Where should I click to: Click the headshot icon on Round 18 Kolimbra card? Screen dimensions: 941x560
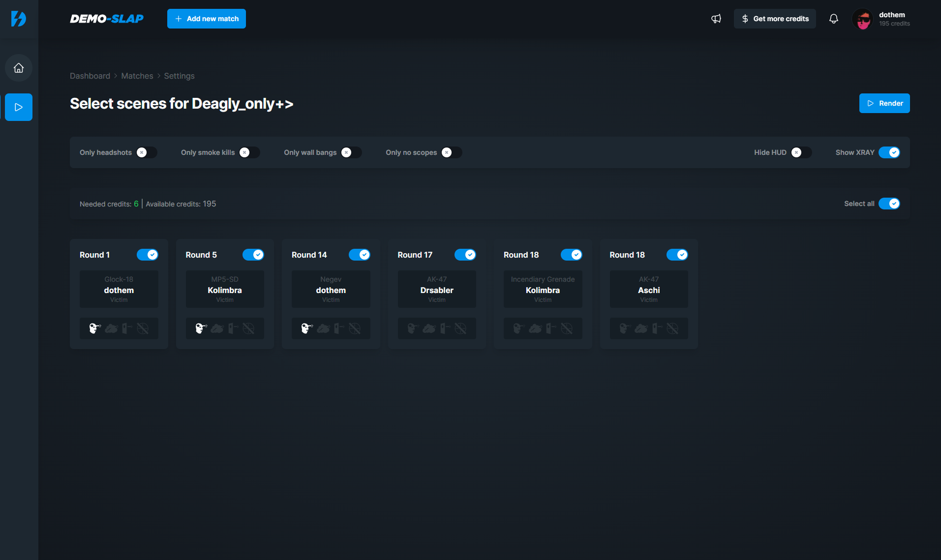(x=517, y=328)
